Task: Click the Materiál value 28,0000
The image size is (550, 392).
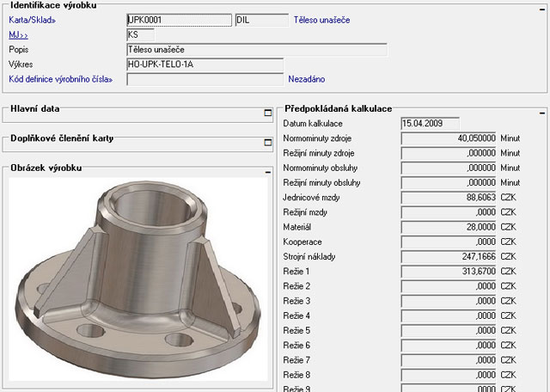Action: [449, 227]
